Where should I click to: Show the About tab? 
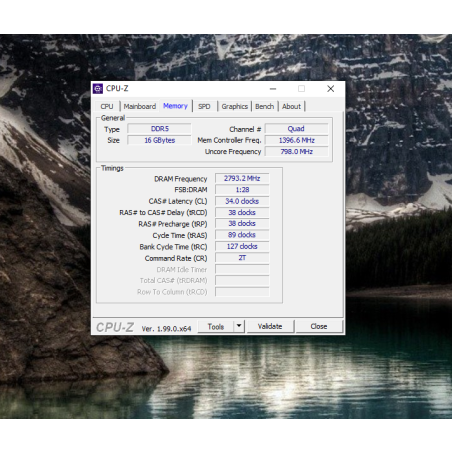(x=291, y=106)
